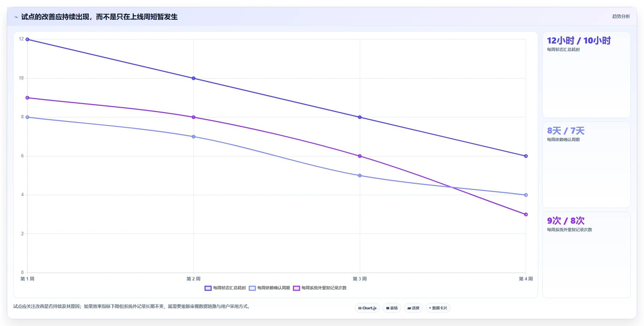This screenshot has width=644, height=326.
Task: Click the 第 2 周 x-axis label
Action: pos(193,279)
